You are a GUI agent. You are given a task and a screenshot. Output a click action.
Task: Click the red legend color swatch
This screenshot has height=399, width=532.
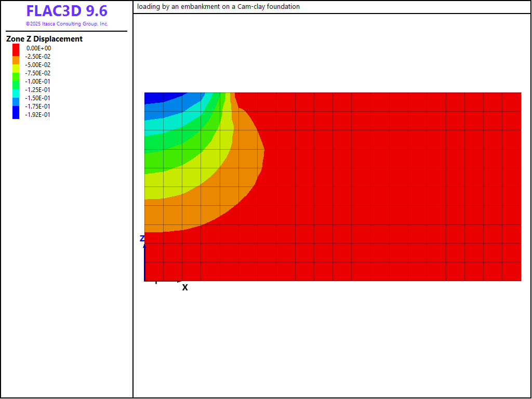(x=16, y=49)
